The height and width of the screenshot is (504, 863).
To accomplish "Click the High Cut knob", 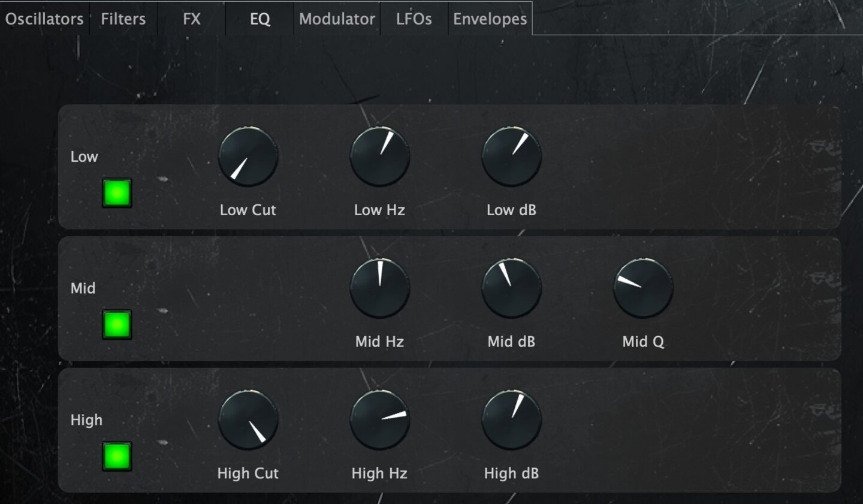I will point(248,420).
